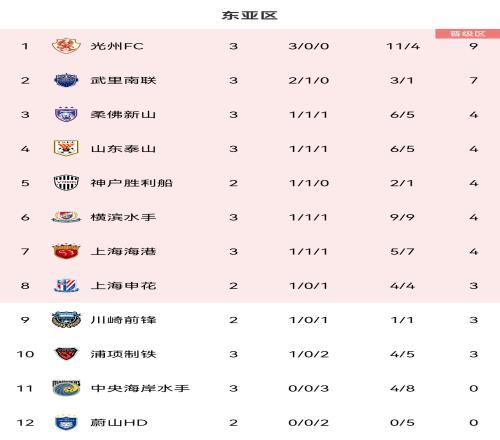This screenshot has width=500, height=440.
Task: Select the 横滨水手 team emblem
Action: [x=66, y=217]
